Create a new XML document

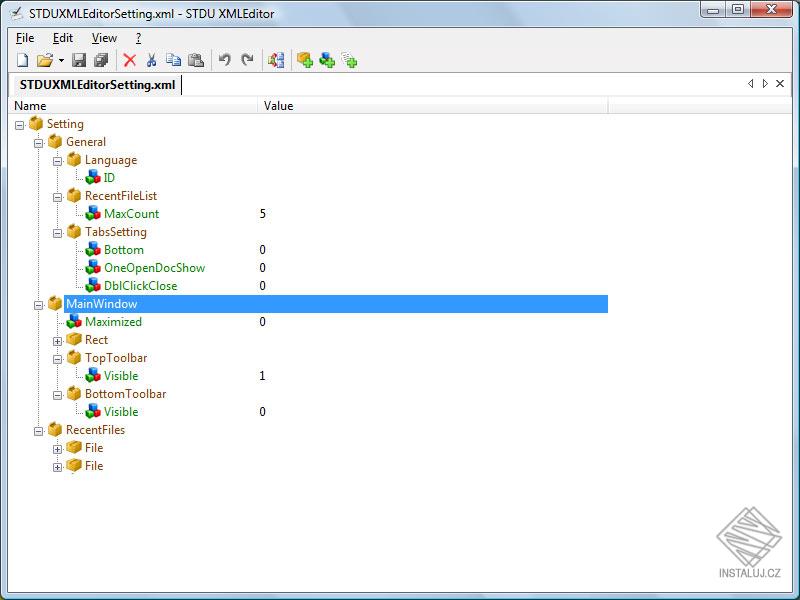[x=22, y=60]
